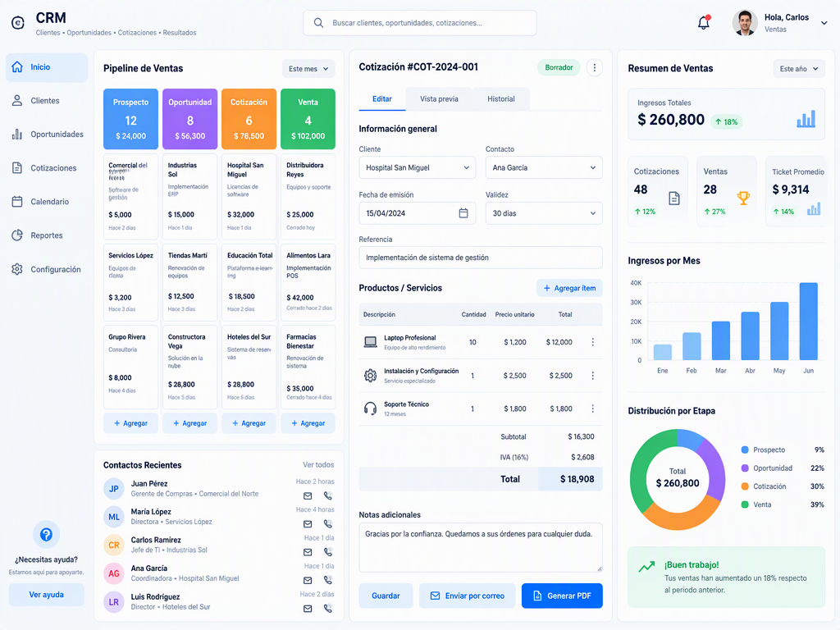
Task: Click Enviar por correo button
Action: 467,596
